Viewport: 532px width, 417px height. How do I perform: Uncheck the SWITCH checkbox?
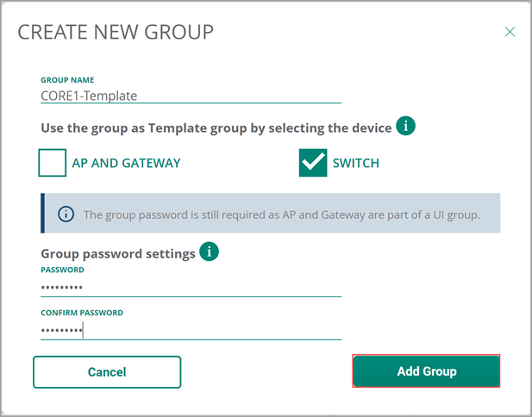coord(313,163)
